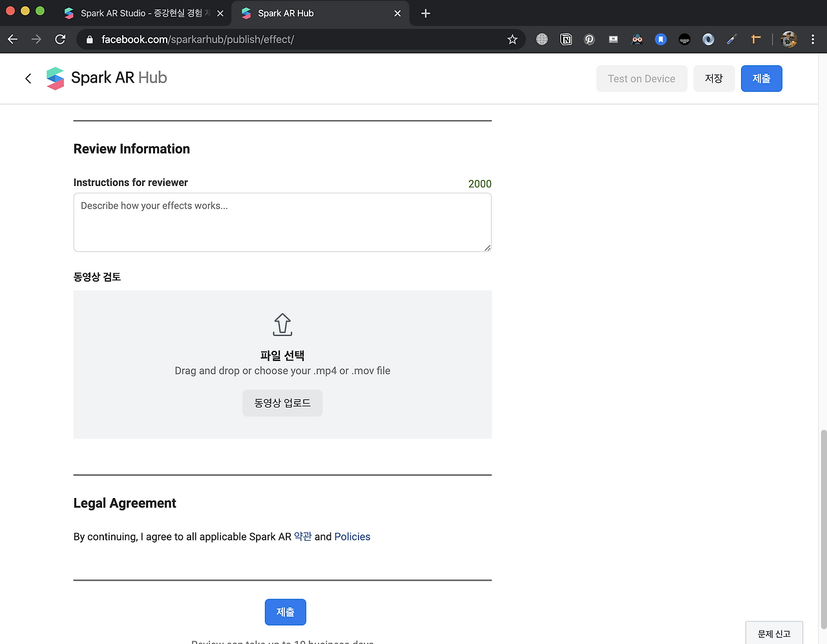
Task: Click the Test on Device button
Action: click(642, 79)
